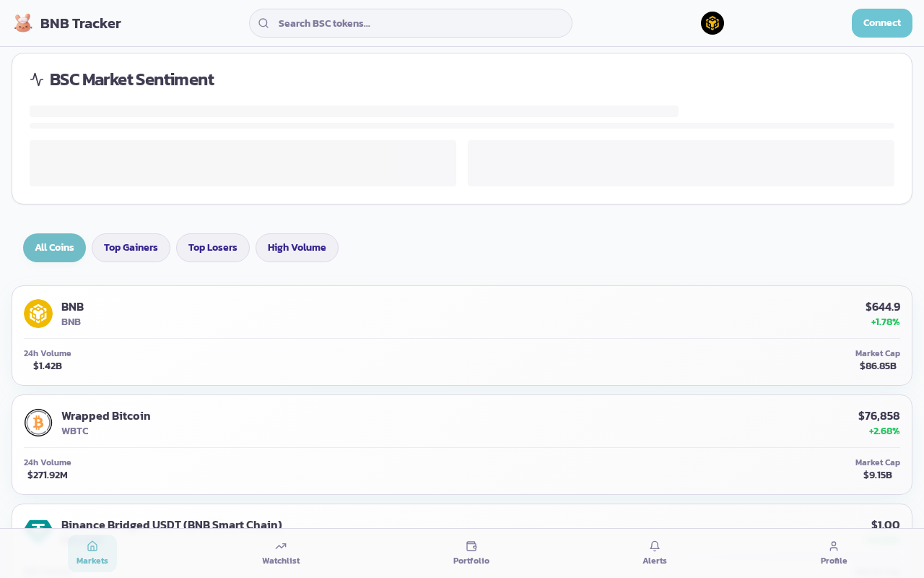Click the Wrapped Bitcoin coin logo

pyautogui.click(x=38, y=423)
